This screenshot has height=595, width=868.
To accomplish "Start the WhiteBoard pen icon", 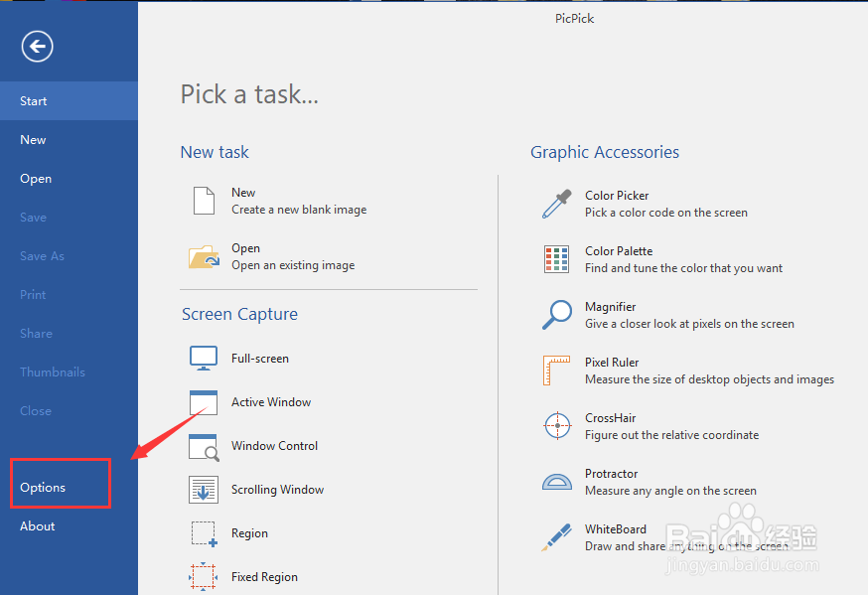I will [x=556, y=537].
